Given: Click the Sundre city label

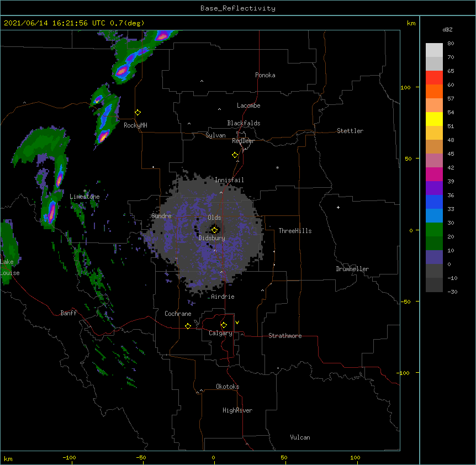Looking at the screenshot, I should pyautogui.click(x=161, y=216).
